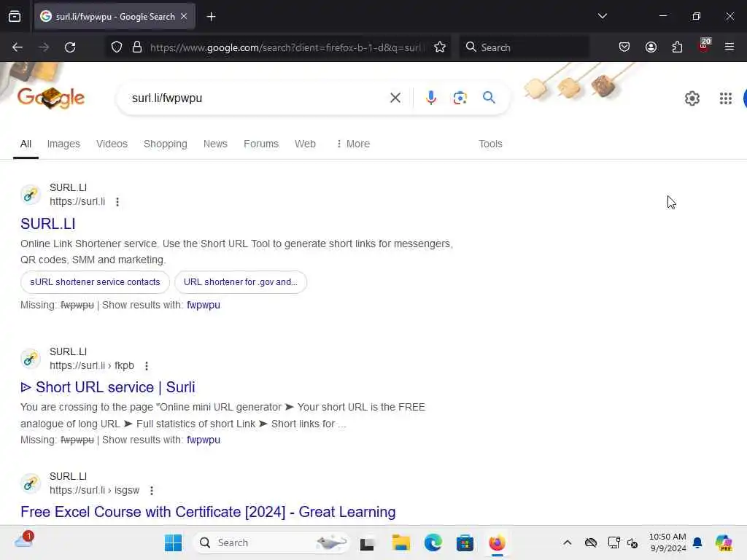Show hidden system tray icons
Screen dimensions: 747x560
567,542
